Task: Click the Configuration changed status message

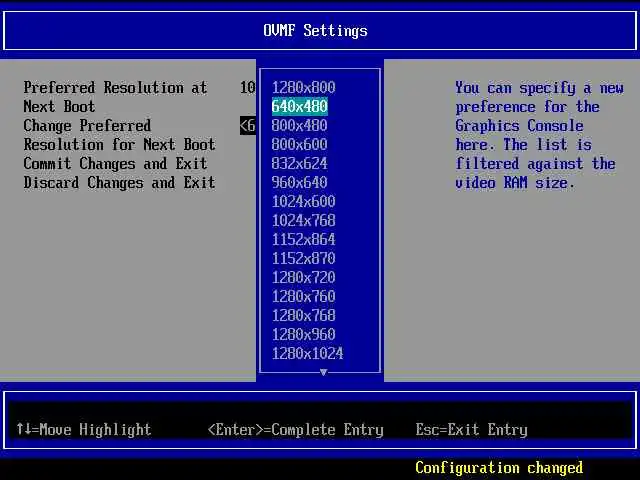Action: 499,467
